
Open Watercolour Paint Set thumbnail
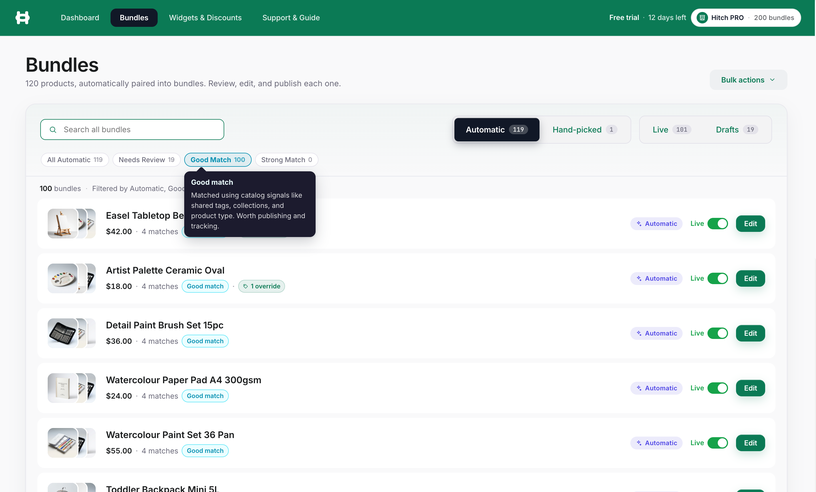click(x=62, y=443)
